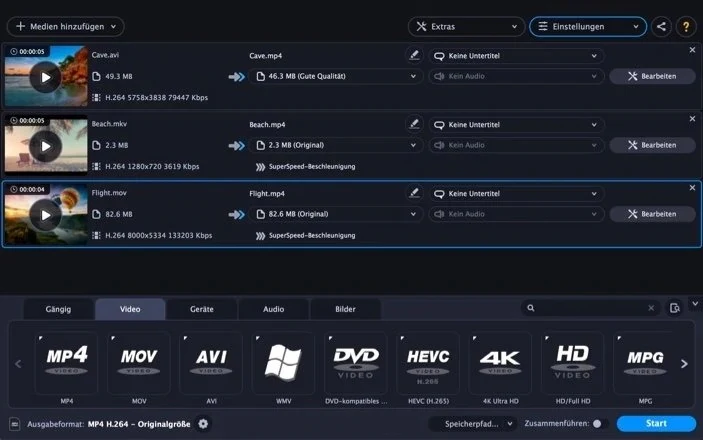Switch to the Geräte tab
This screenshot has width=703, height=440.
(202, 309)
